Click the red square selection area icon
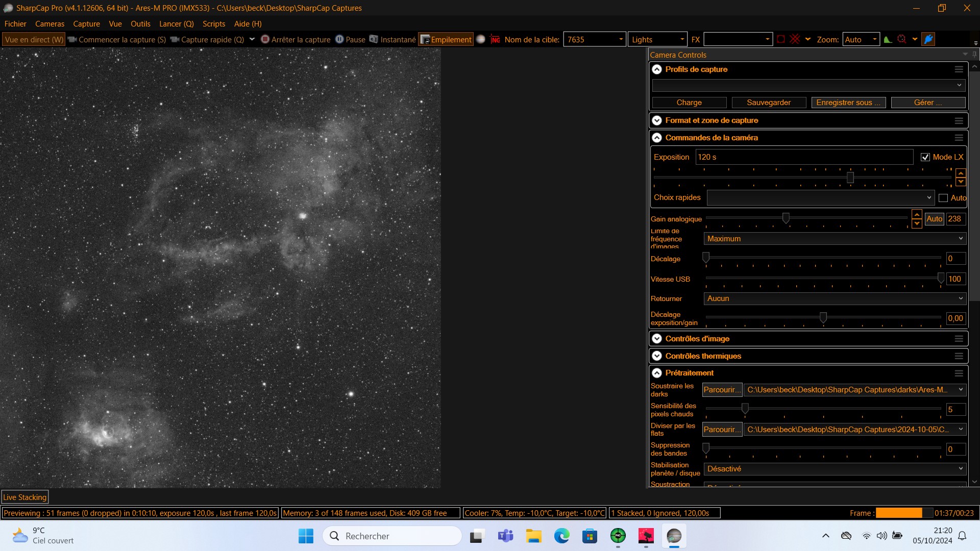This screenshot has height=551, width=980. 781,39
